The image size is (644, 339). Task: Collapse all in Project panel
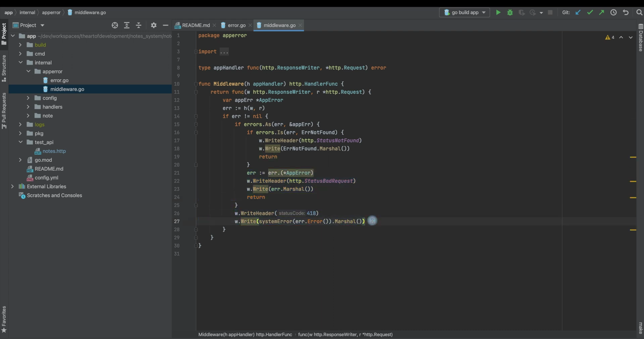pos(139,25)
